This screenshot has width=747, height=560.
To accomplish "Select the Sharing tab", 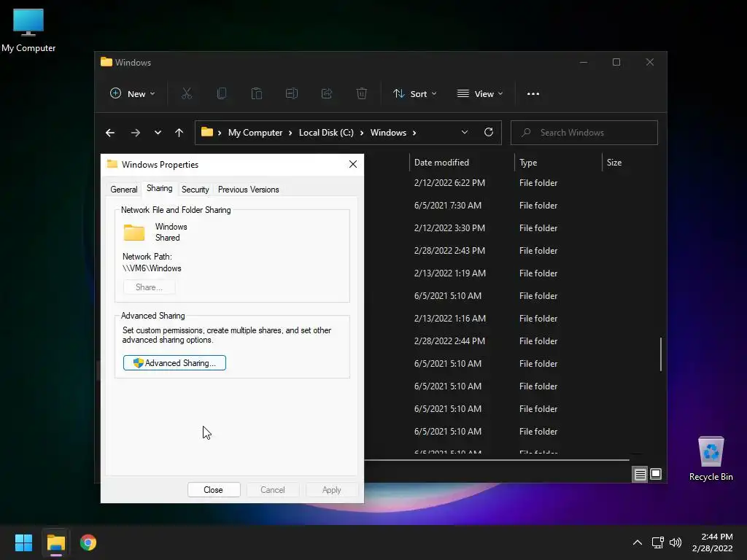I will pyautogui.click(x=160, y=189).
